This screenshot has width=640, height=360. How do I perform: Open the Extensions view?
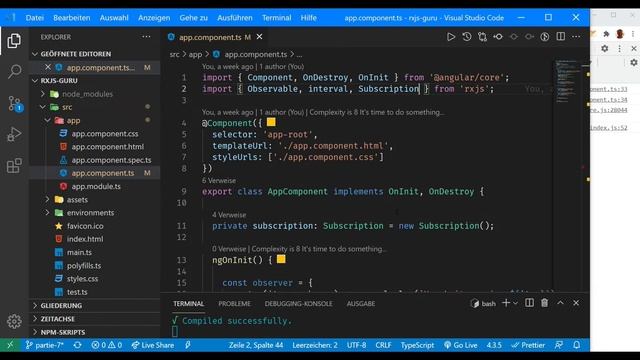click(14, 166)
